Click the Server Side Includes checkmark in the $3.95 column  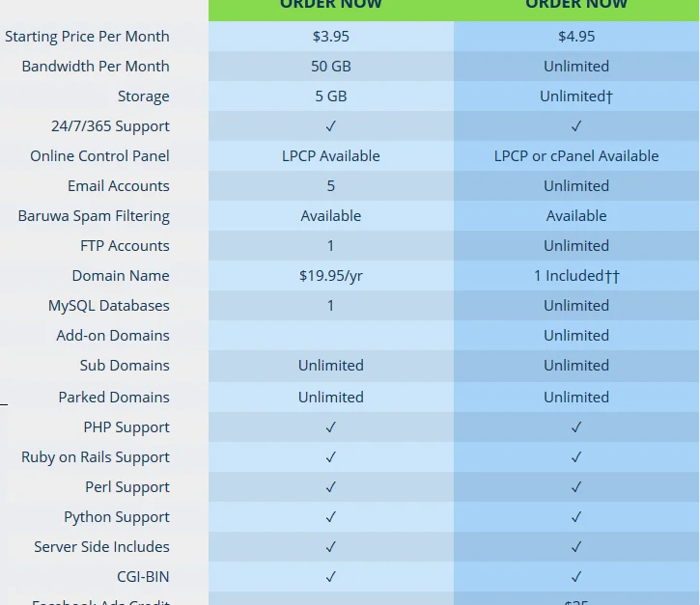[331, 547]
